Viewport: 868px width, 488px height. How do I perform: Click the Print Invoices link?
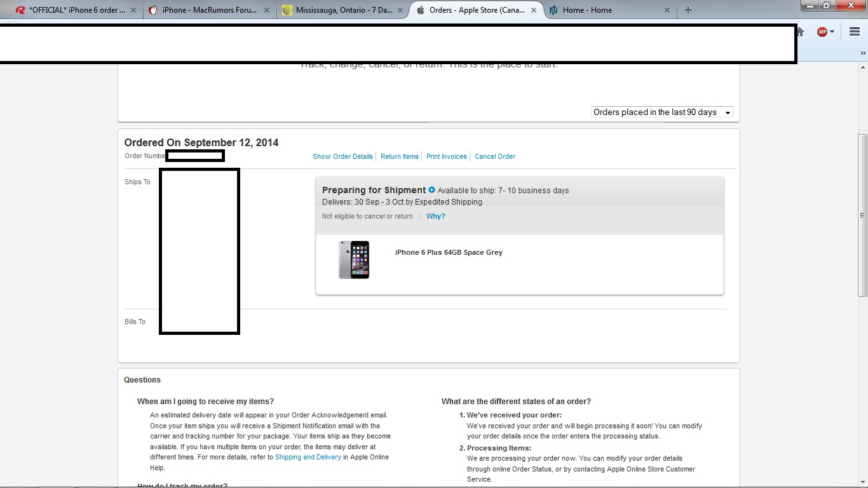click(447, 156)
